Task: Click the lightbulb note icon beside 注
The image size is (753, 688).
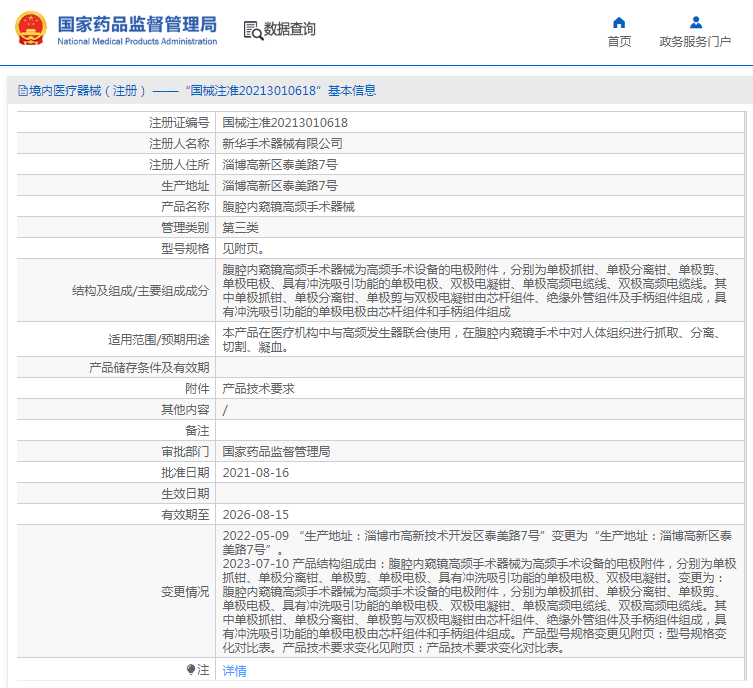Action: pyautogui.click(x=191, y=669)
